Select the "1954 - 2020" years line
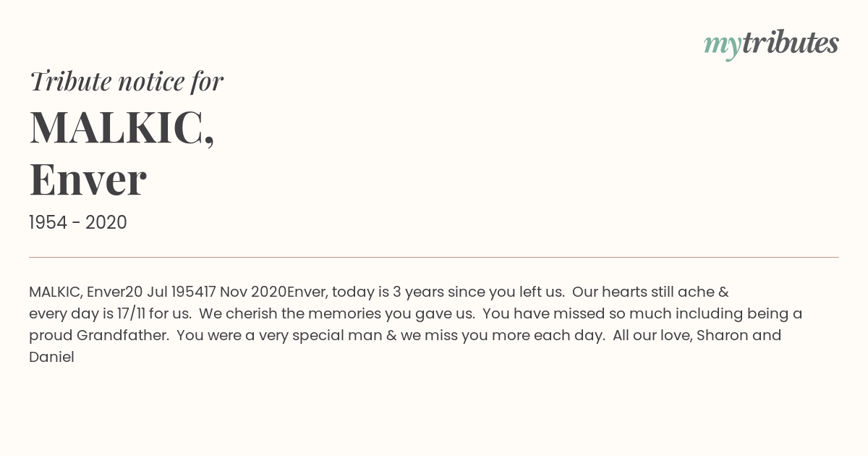 point(78,223)
